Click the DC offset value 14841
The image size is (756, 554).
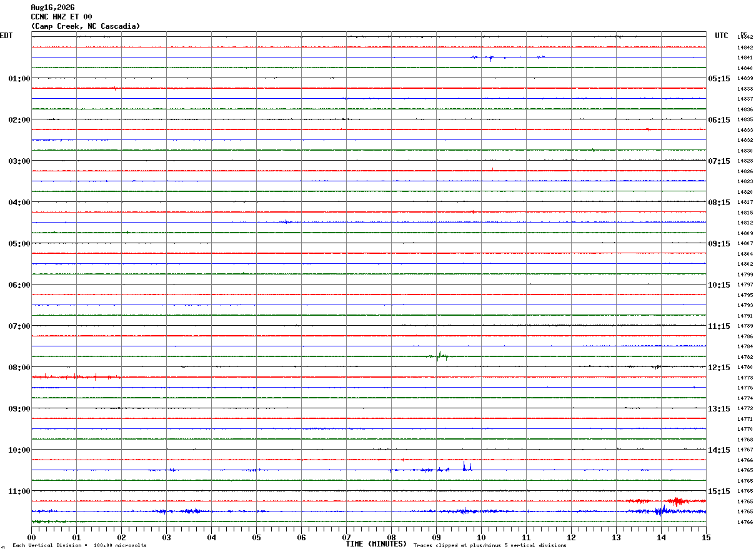pos(744,58)
